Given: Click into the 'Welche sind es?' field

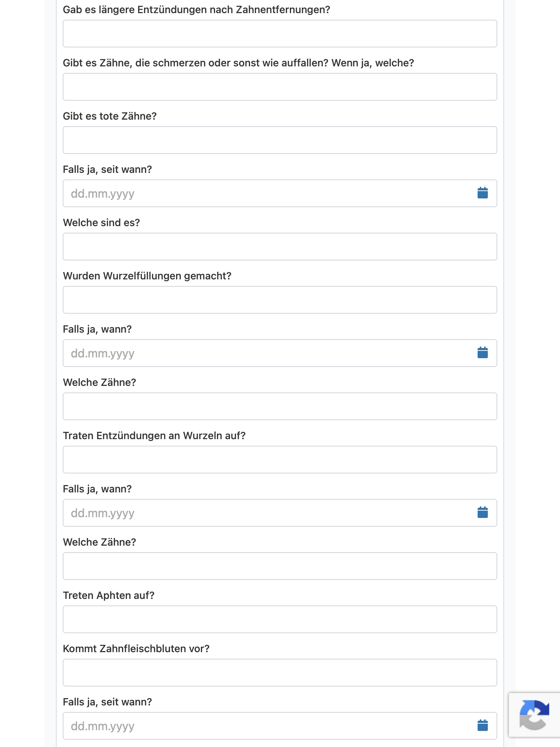Looking at the screenshot, I should coord(280,247).
